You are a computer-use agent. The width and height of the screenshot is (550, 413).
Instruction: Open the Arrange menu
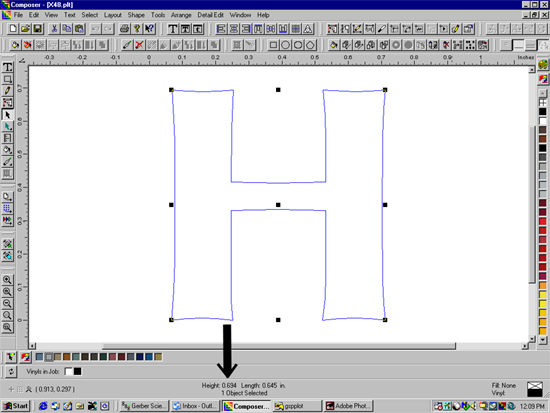click(x=181, y=15)
